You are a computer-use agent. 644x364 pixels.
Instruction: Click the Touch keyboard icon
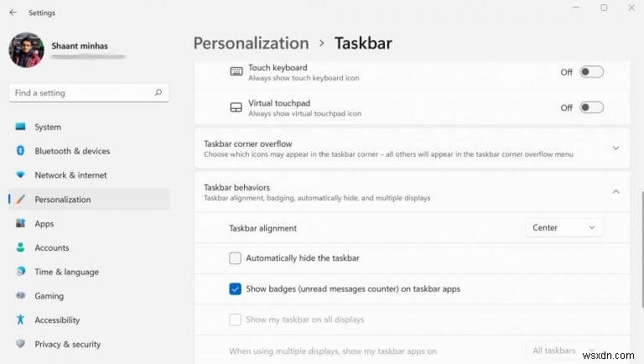pyautogui.click(x=236, y=71)
